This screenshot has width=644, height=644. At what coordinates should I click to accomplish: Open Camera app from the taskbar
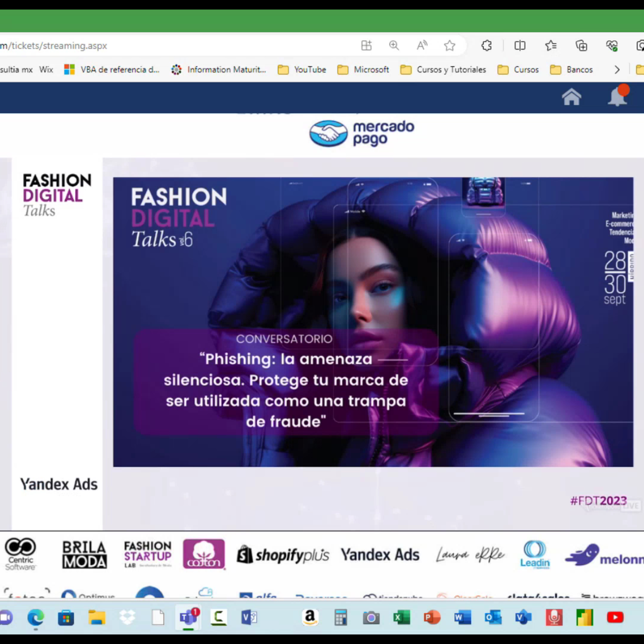coord(371,618)
